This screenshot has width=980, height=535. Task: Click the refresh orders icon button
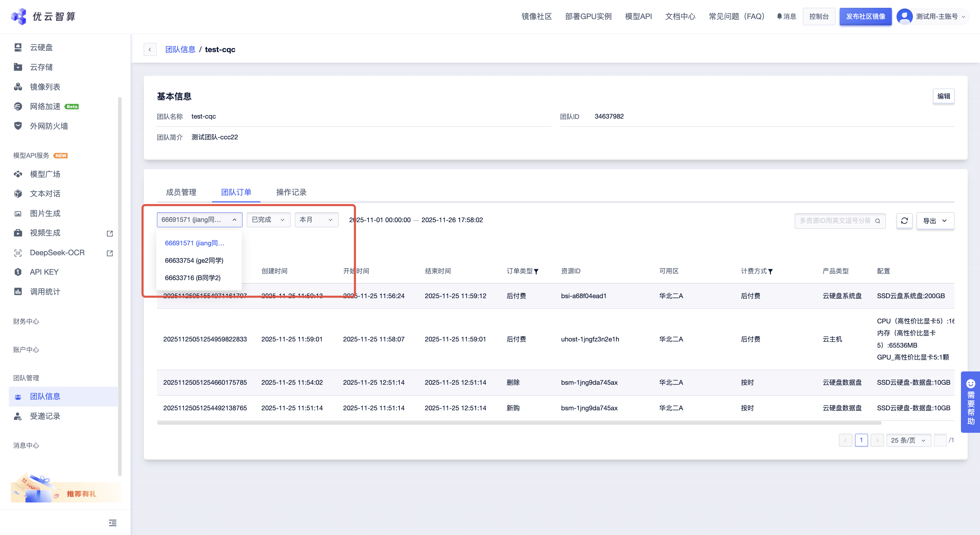(904, 220)
